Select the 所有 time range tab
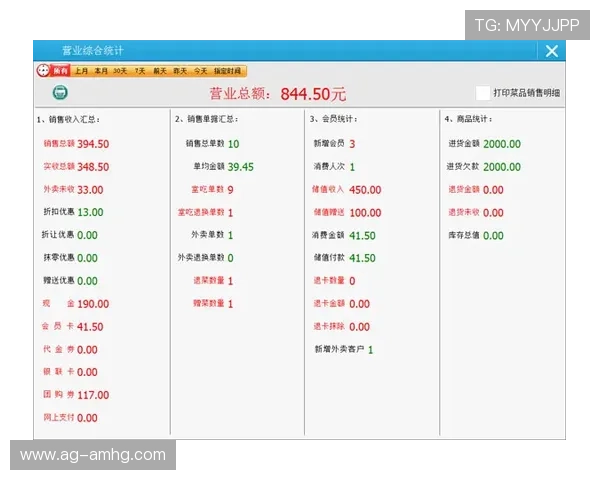Image resolution: width=600 pixels, height=480 pixels. (x=60, y=71)
